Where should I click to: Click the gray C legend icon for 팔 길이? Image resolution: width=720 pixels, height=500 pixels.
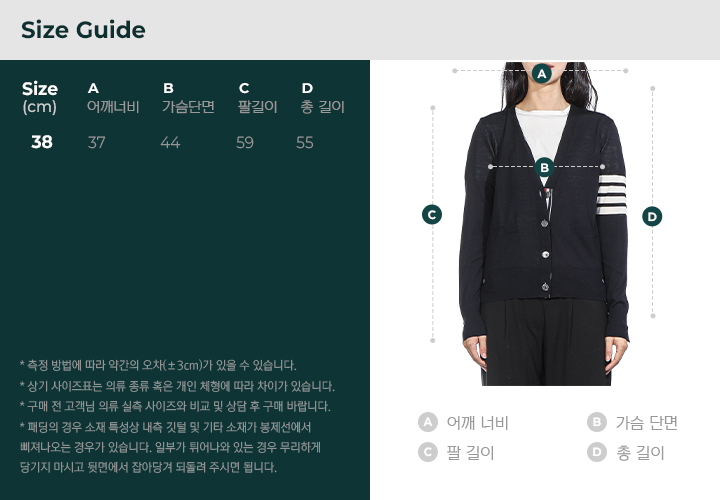(428, 452)
